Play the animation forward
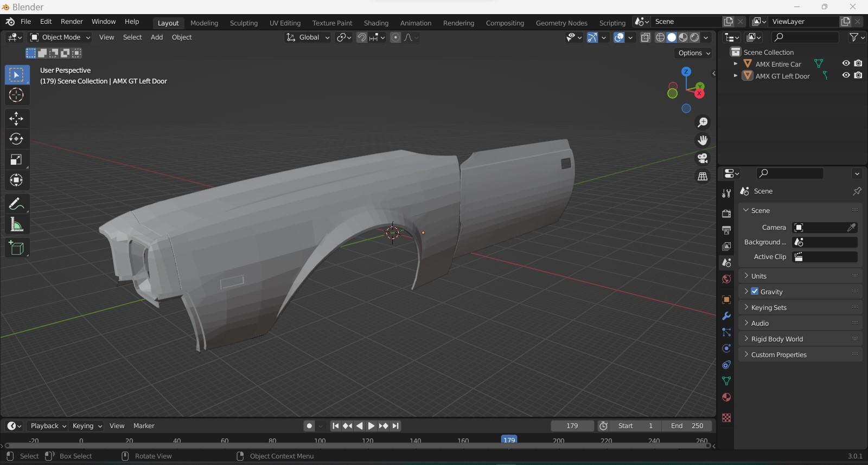 pyautogui.click(x=372, y=426)
